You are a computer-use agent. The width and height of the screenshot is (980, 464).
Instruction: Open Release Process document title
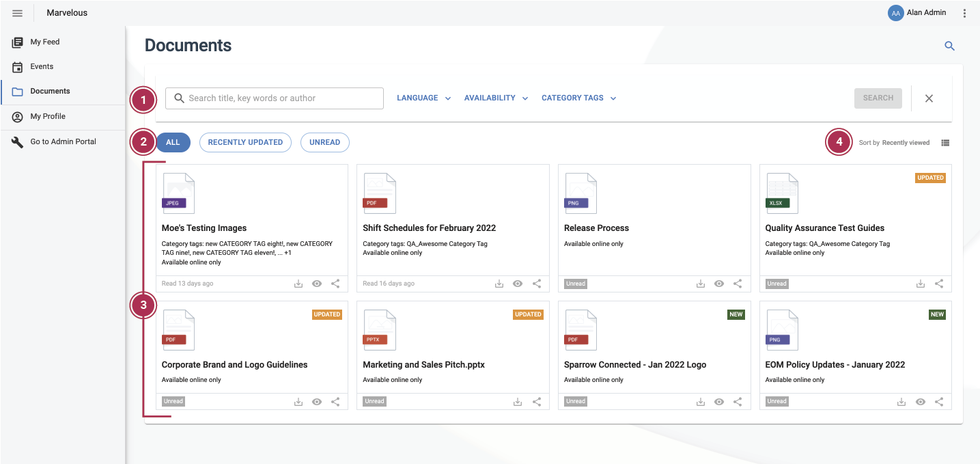[x=596, y=228]
